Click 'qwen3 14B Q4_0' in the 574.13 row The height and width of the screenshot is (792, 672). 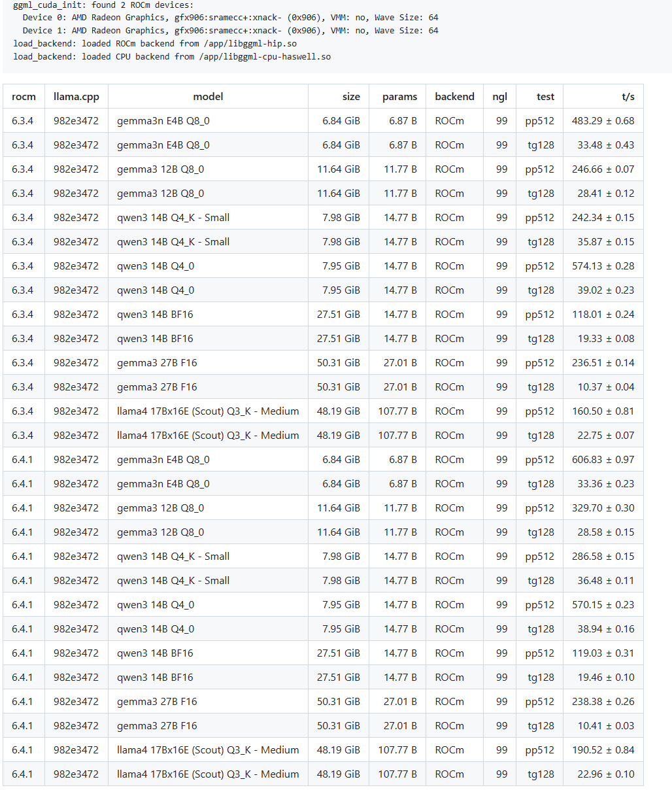tap(156, 266)
